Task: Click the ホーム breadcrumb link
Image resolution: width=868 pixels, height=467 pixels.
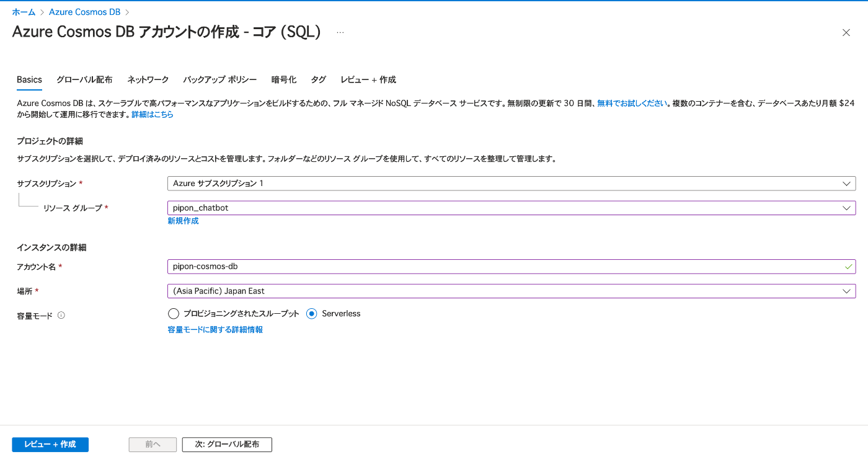Action: (24, 12)
